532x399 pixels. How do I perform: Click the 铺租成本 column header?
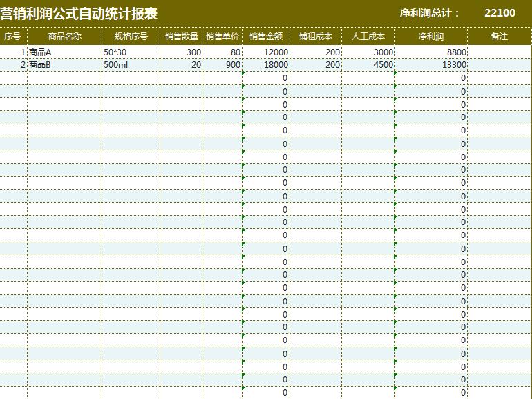tap(316, 37)
